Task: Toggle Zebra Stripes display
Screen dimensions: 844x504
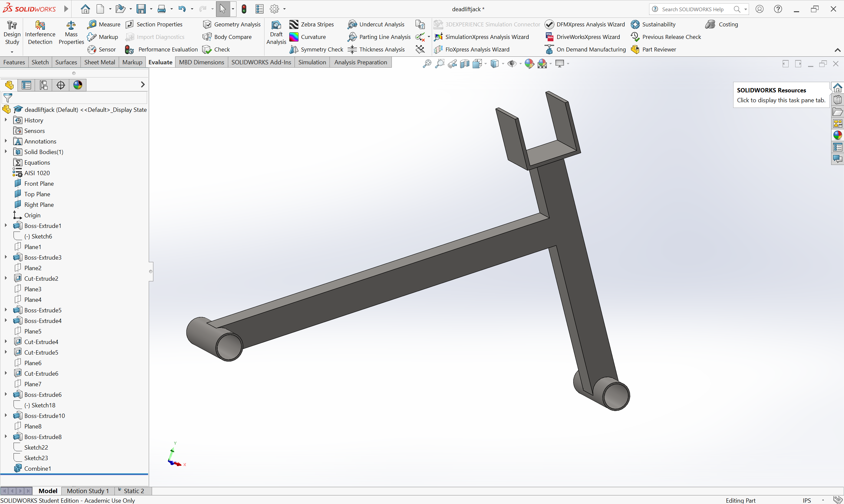Action: tap(312, 24)
